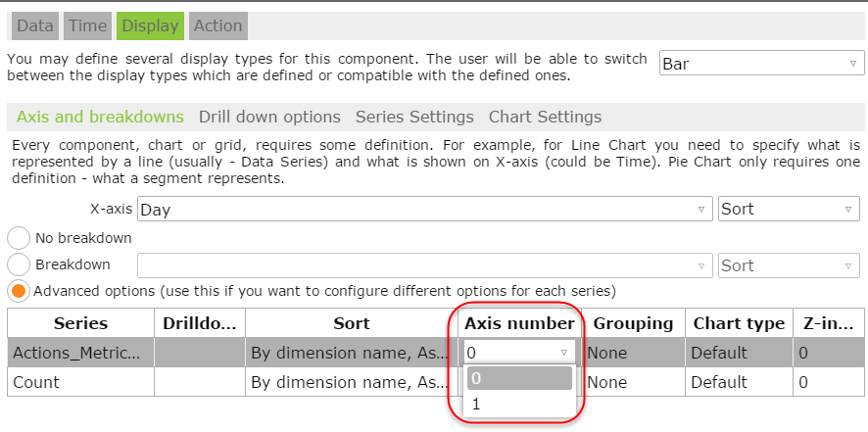Switch to the Data tab
The image size is (868, 432).
(x=35, y=25)
